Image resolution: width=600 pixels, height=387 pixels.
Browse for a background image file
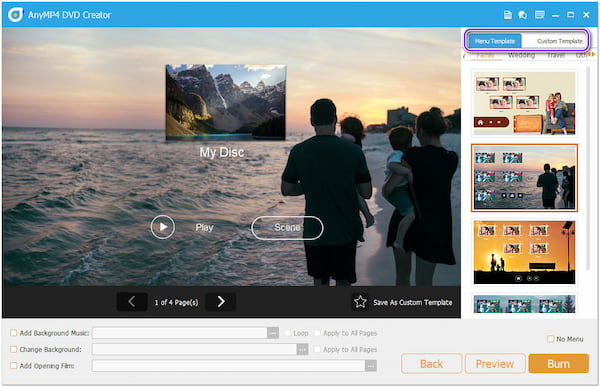302,349
